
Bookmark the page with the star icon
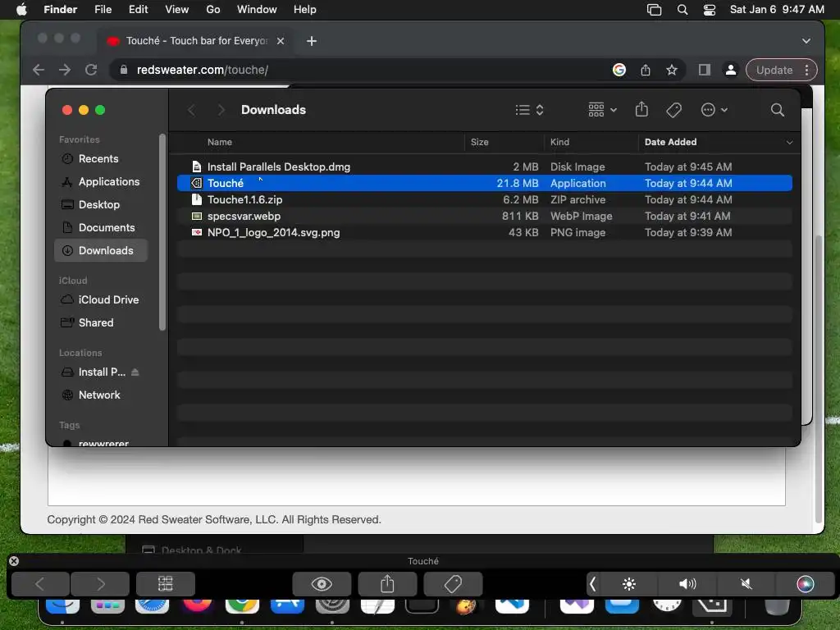(x=672, y=70)
